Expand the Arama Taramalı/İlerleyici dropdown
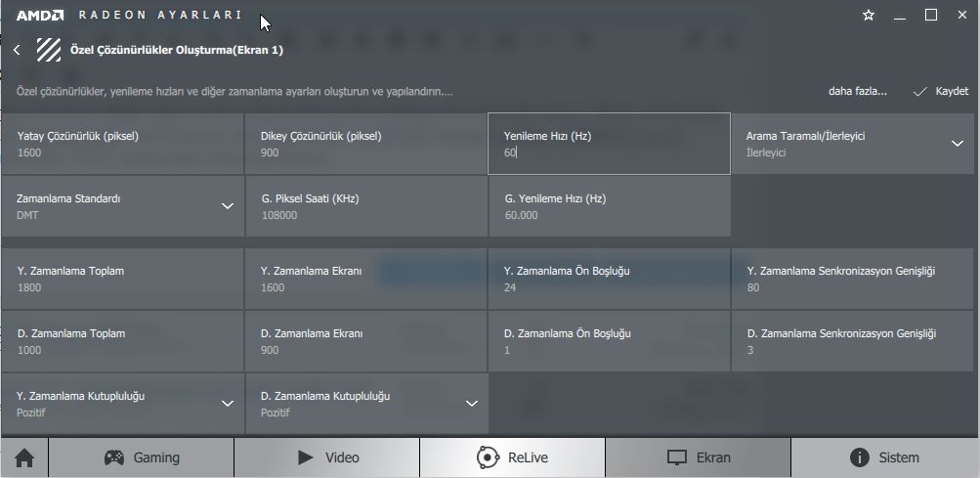 (x=957, y=144)
